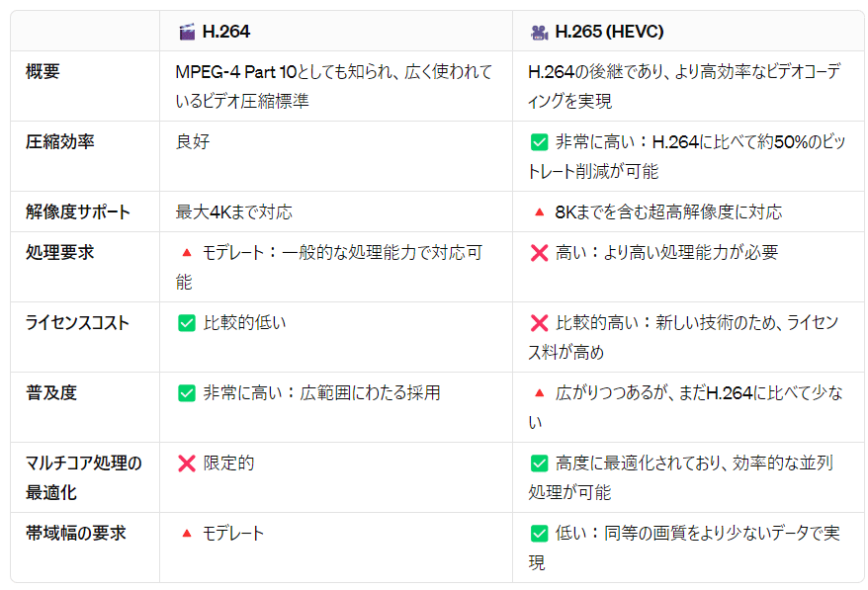Click the red X before 高い：より高い処理能力が必要
Screen dimensions: 868x590
(539, 253)
